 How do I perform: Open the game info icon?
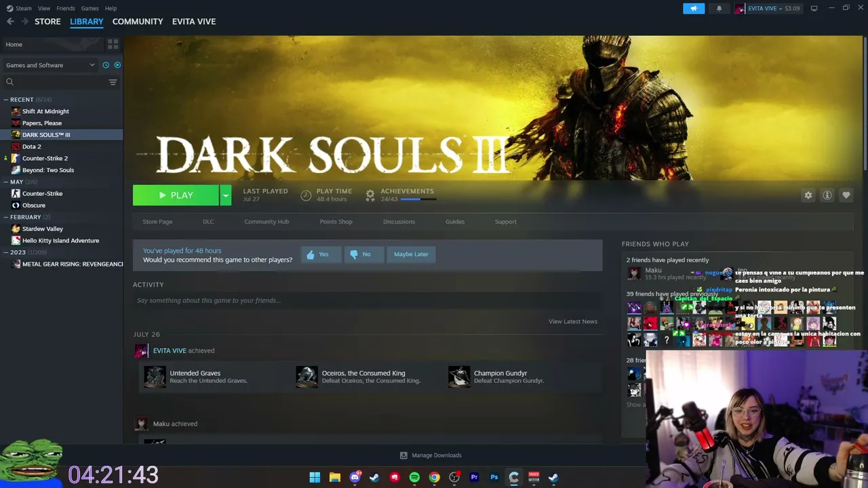pos(827,195)
